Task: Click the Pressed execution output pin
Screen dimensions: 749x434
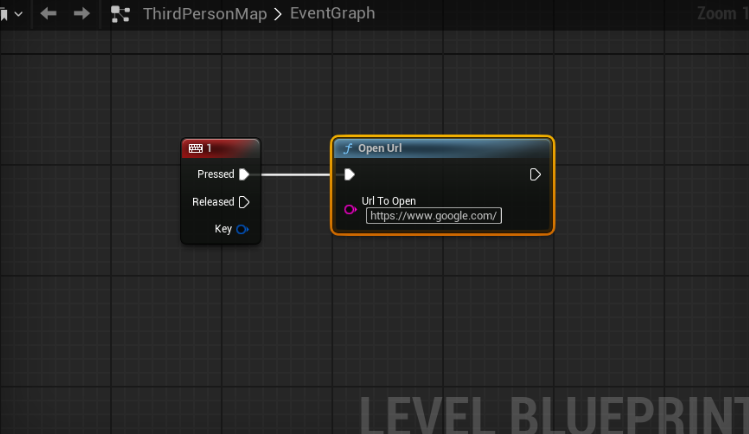Action: tap(244, 174)
